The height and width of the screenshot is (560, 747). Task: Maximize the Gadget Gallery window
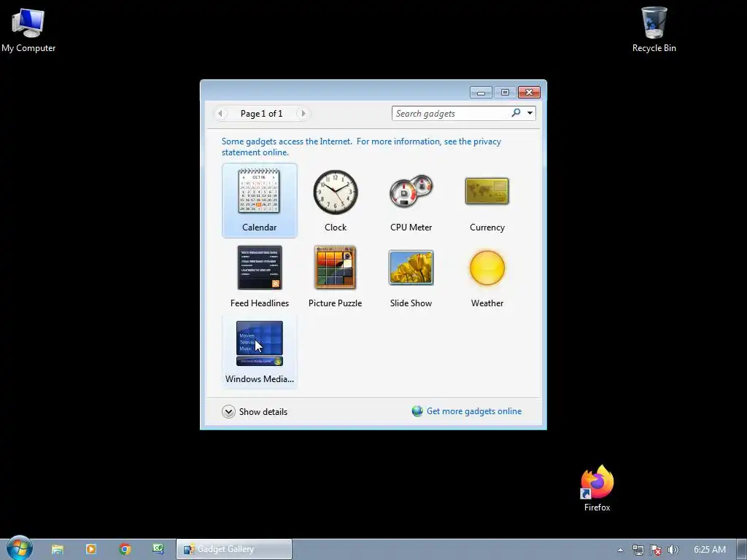(x=505, y=93)
